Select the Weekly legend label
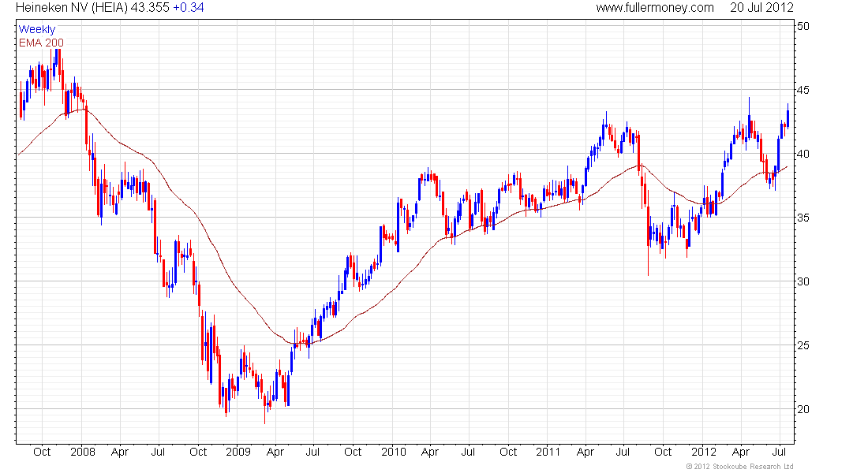The image size is (868, 473). (x=37, y=29)
